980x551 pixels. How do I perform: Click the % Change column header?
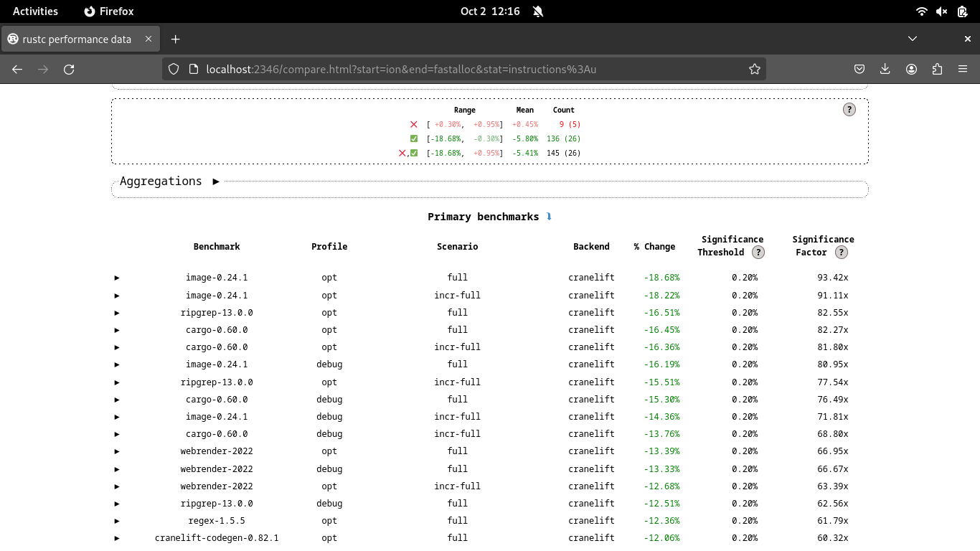pyautogui.click(x=654, y=247)
